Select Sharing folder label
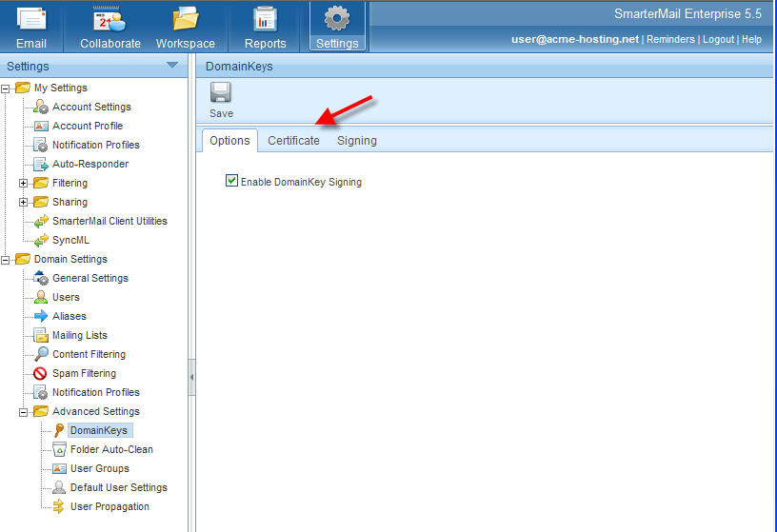777x532 pixels. pos(70,202)
